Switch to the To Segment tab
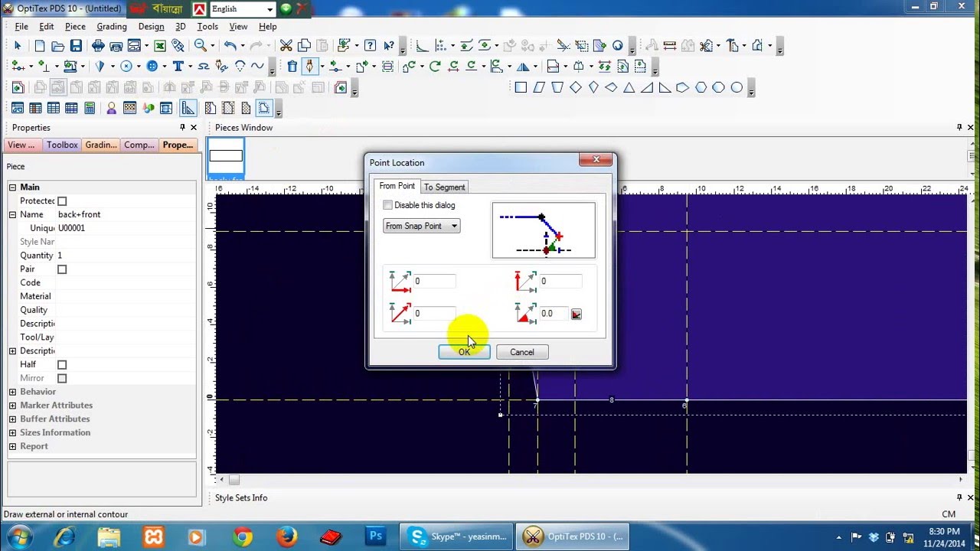The height and width of the screenshot is (551, 980). [444, 187]
